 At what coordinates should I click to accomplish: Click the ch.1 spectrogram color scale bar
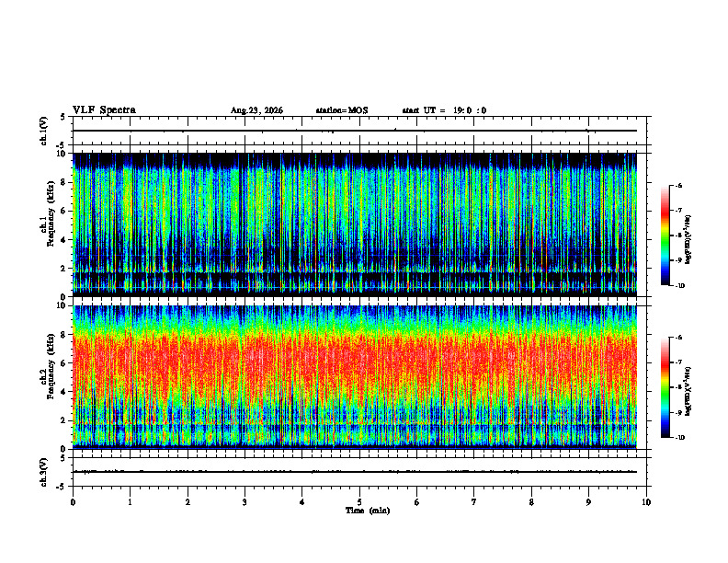[x=665, y=236]
